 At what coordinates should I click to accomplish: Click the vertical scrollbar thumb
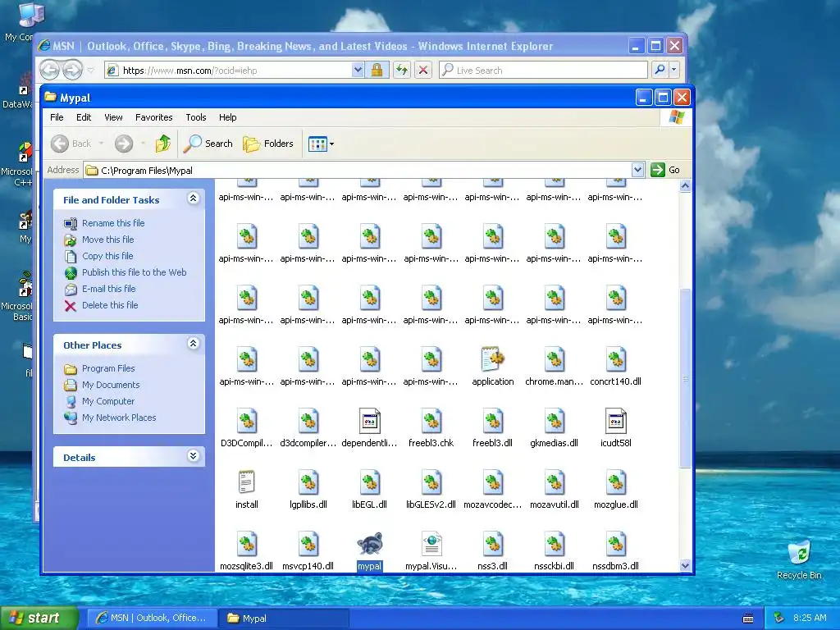click(x=685, y=378)
